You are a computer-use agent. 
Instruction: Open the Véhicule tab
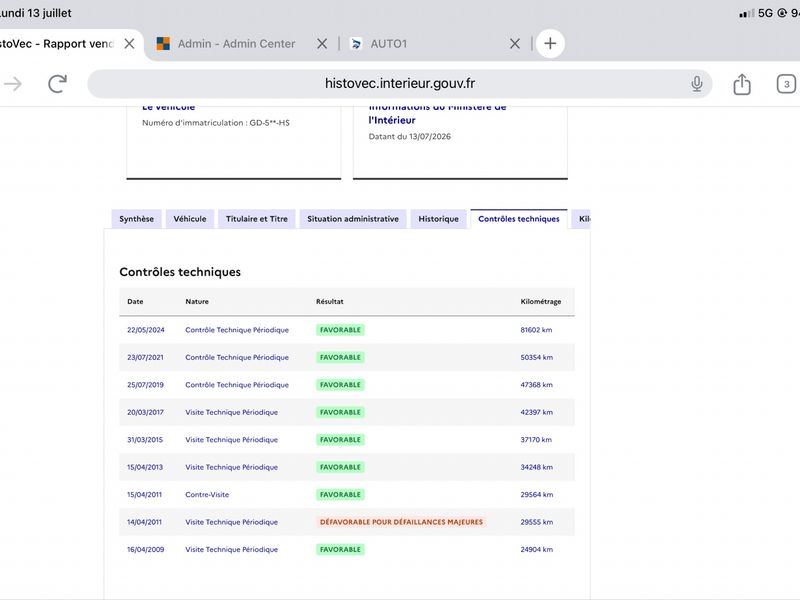(x=190, y=219)
